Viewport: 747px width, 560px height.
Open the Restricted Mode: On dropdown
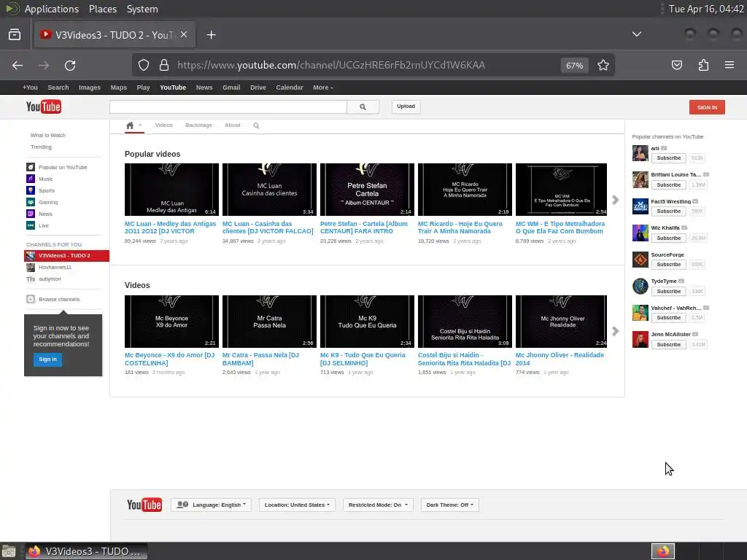click(x=379, y=505)
